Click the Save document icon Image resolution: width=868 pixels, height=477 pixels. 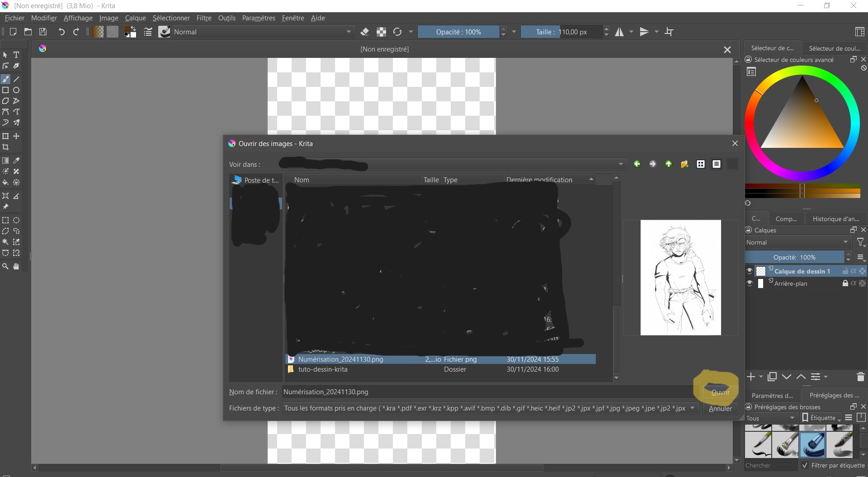pos(43,32)
